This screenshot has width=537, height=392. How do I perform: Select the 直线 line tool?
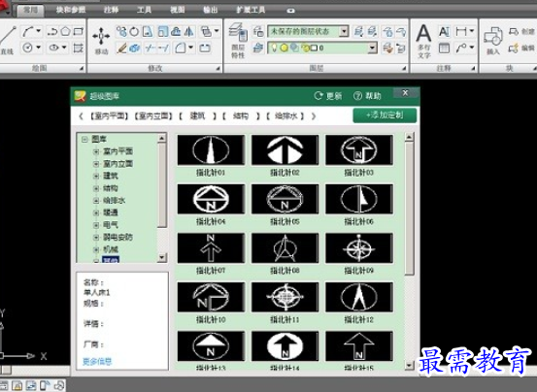point(8,40)
